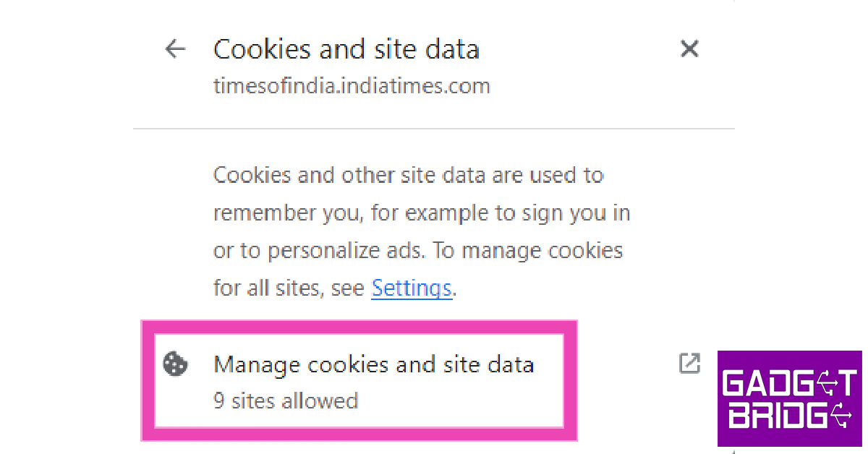Viewport: 868px width, 454px height.
Task: Click the horizontal divider below the header
Action: click(x=434, y=129)
